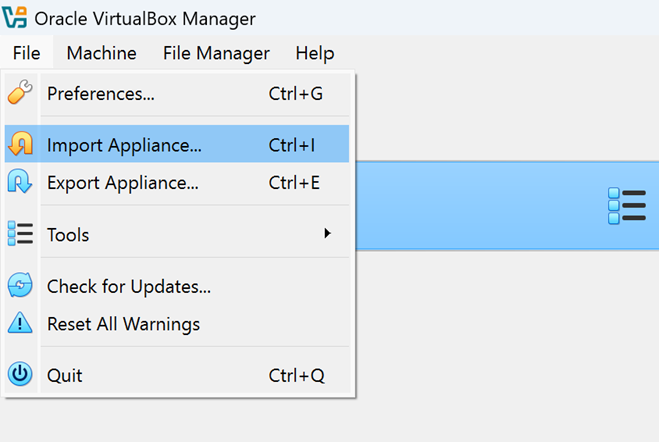The width and height of the screenshot is (659, 442).
Task: Click the VirtualBox logo in title bar
Action: 14,19
